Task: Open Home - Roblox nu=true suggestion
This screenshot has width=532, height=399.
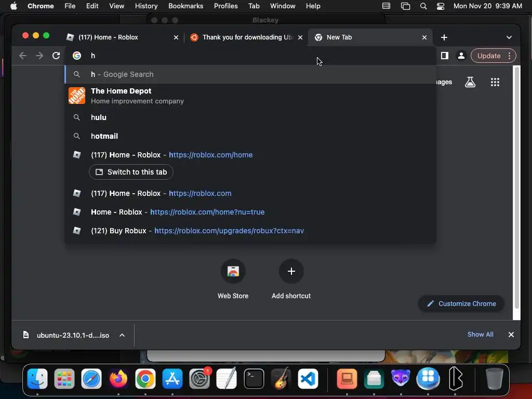Action: (250, 212)
